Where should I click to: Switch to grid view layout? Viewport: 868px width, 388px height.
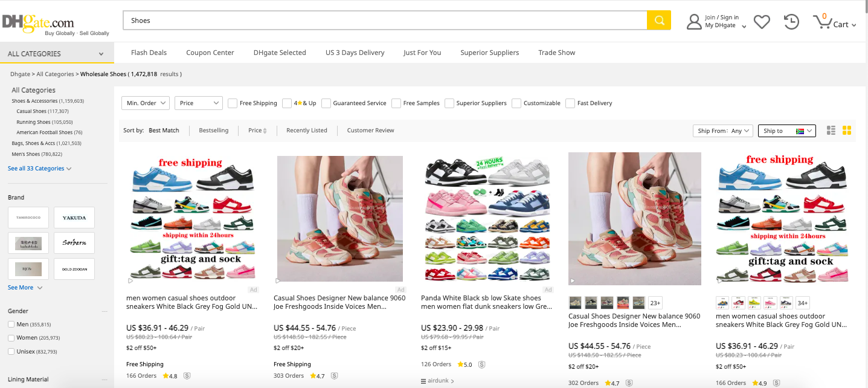pyautogui.click(x=847, y=131)
